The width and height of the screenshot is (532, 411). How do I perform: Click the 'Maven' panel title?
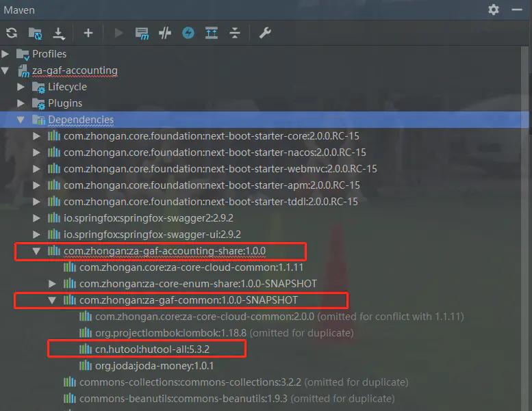[19, 10]
